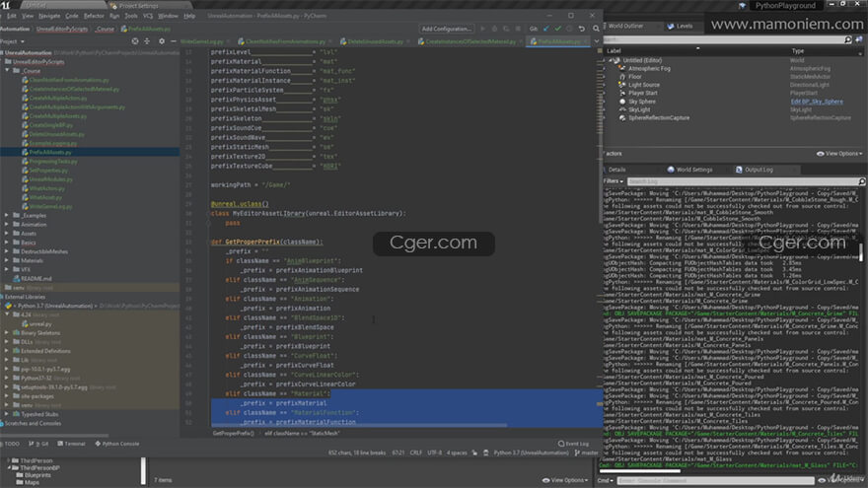
Task: Select the Light Source actor icon
Action: click(x=622, y=85)
